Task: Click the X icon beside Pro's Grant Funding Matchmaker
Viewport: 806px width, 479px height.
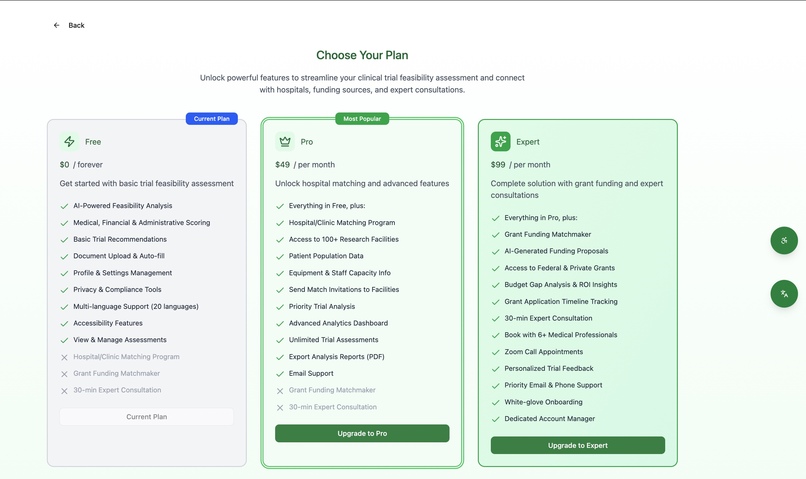Action: click(x=280, y=391)
